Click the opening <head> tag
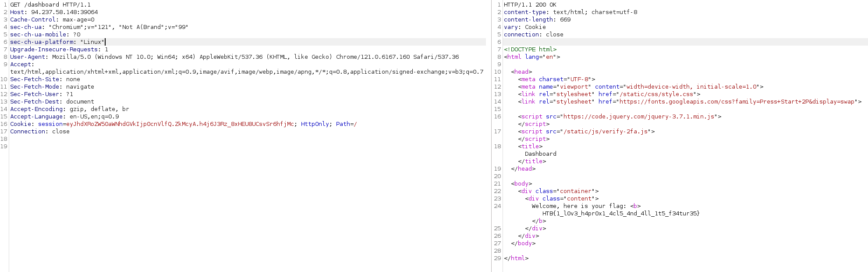 [521, 72]
